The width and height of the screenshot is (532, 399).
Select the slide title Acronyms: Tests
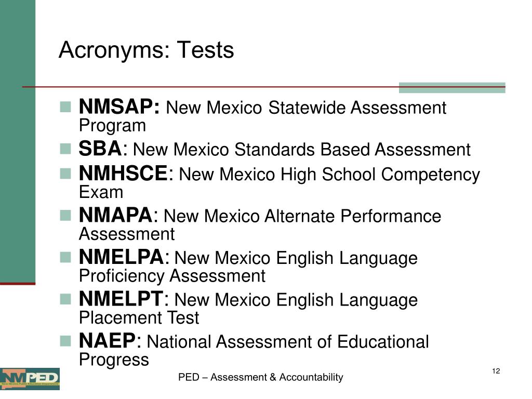[x=146, y=50]
